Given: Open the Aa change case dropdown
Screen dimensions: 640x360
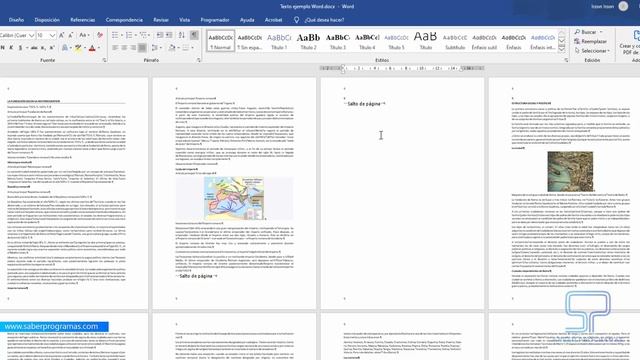Looking at the screenshot, I should (x=84, y=36).
